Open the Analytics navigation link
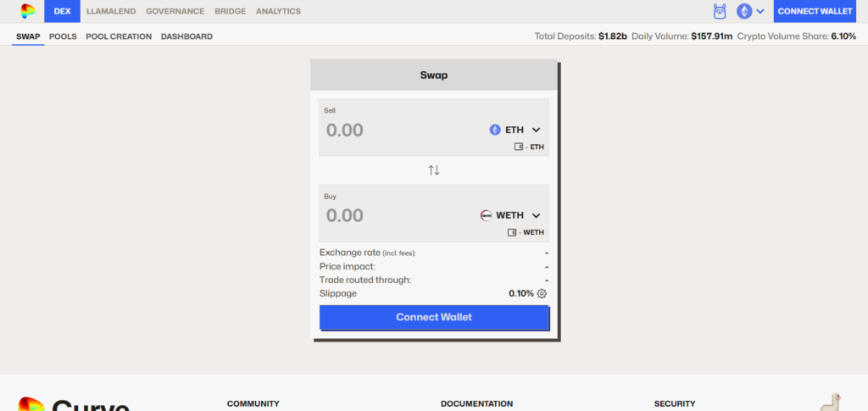Image resolution: width=868 pixels, height=411 pixels. click(x=278, y=11)
